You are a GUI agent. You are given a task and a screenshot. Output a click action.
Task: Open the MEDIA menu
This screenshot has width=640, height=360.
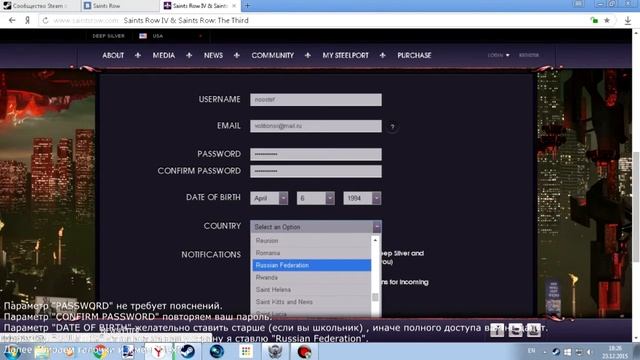point(164,56)
